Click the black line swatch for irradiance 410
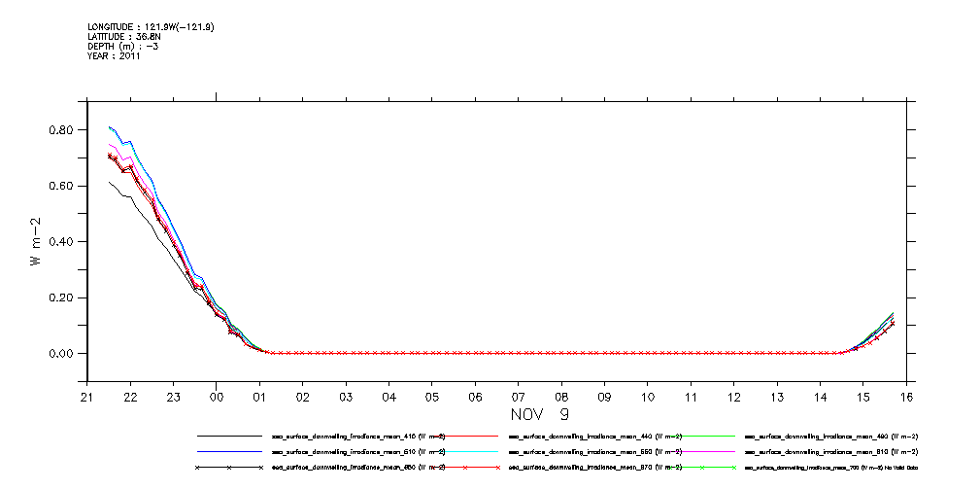The width and height of the screenshot is (980, 490). coord(229,437)
